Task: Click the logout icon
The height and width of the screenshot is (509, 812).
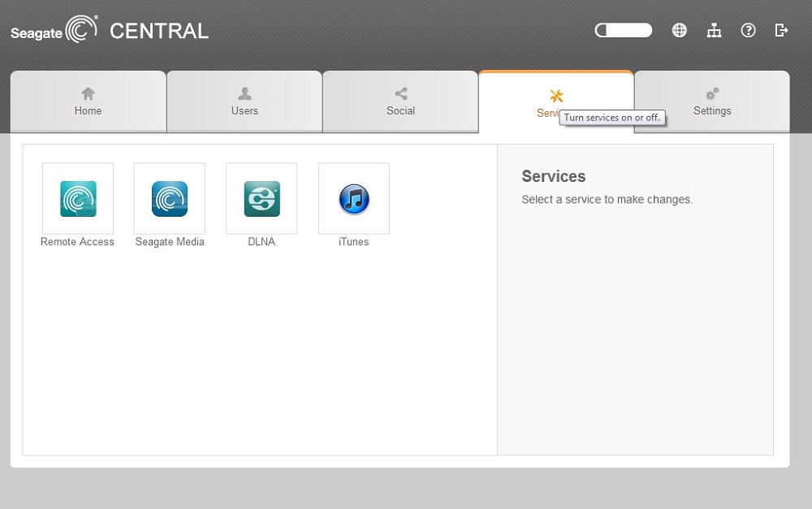Action: click(781, 31)
